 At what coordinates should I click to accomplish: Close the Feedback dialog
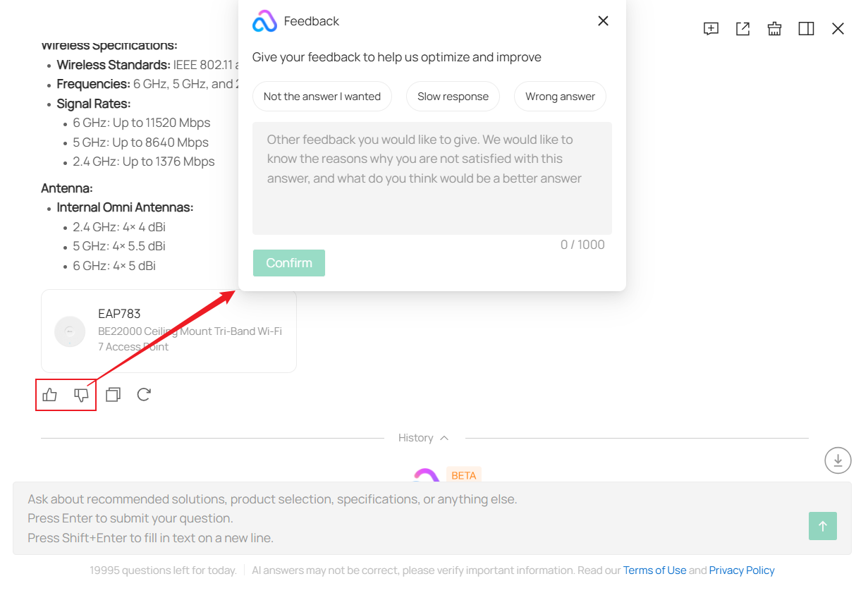click(603, 21)
